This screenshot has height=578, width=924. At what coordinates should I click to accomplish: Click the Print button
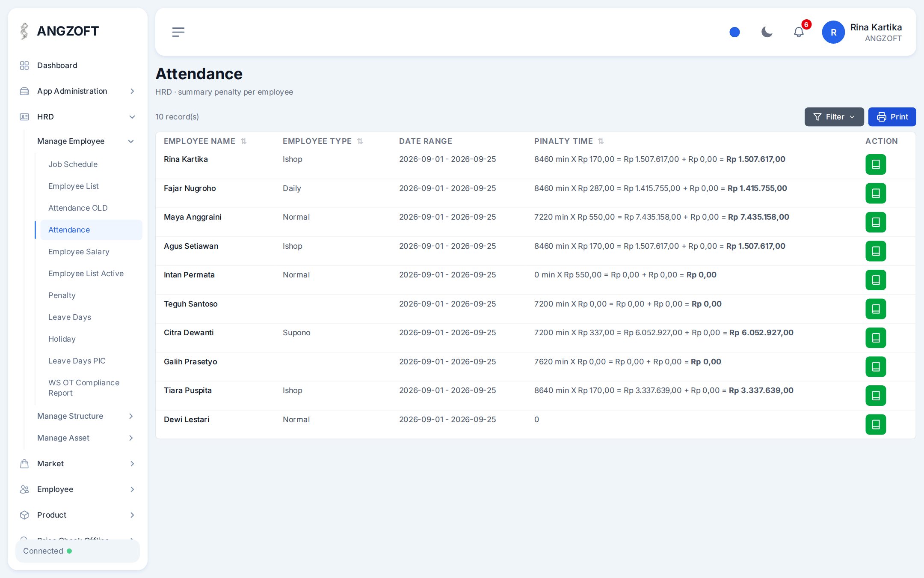[x=892, y=117]
